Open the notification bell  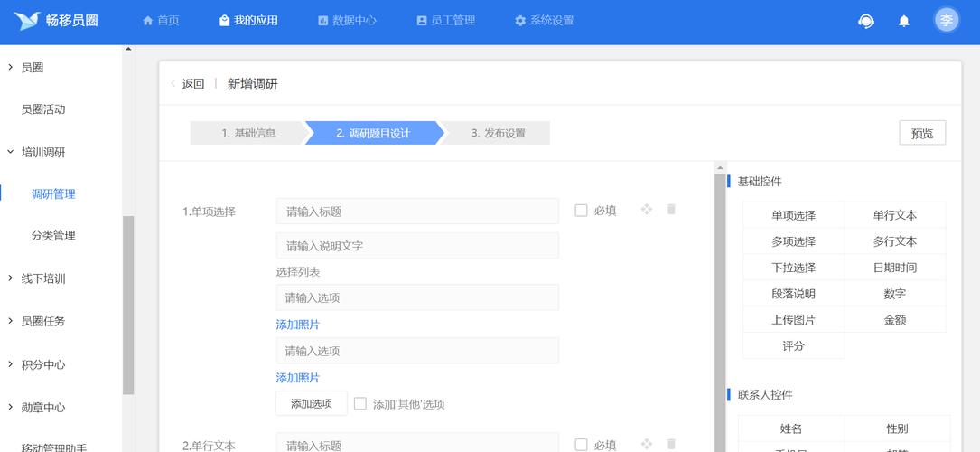click(x=903, y=21)
